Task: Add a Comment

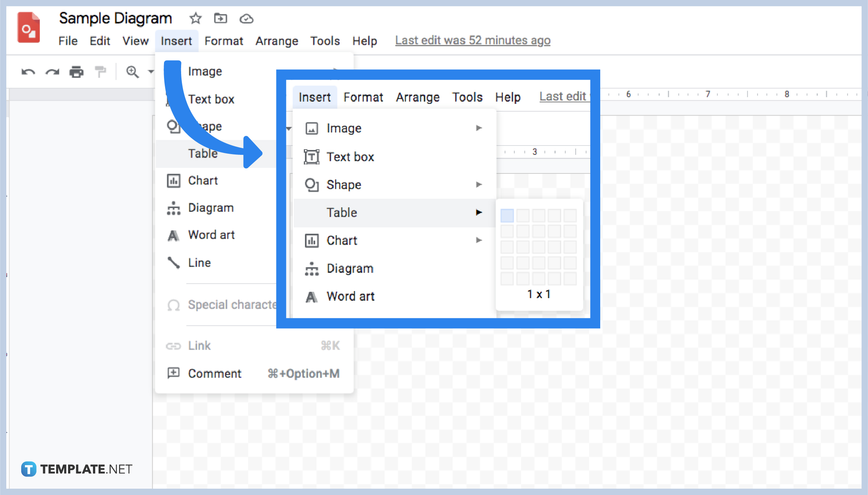Action: click(x=215, y=373)
